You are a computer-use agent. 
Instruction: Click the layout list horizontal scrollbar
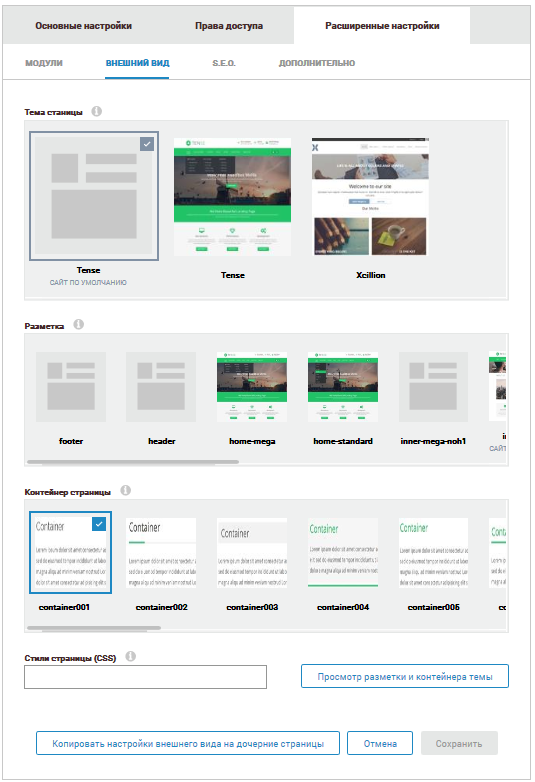[x=133, y=462]
